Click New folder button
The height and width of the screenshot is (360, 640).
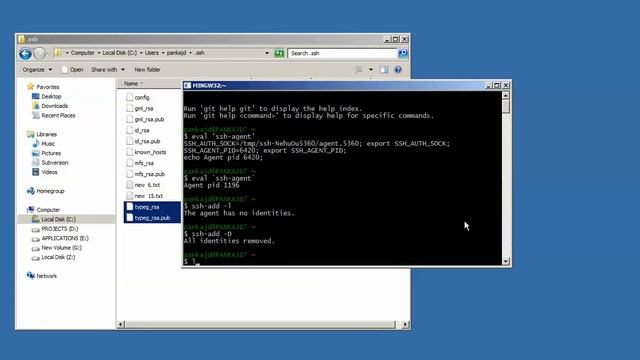pyautogui.click(x=147, y=70)
